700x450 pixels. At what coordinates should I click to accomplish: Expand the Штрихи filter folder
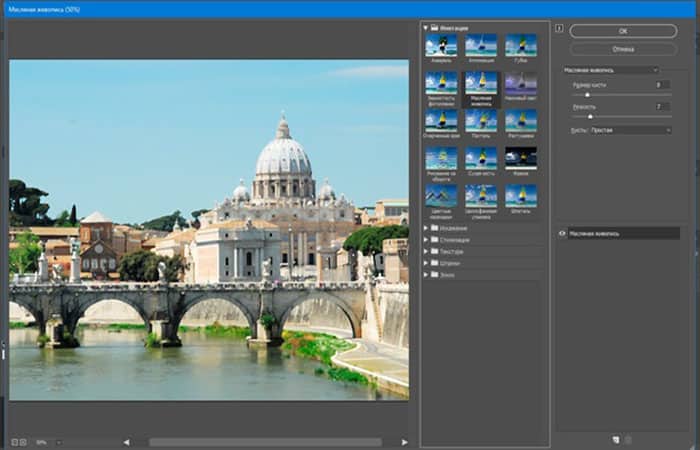pyautogui.click(x=426, y=263)
